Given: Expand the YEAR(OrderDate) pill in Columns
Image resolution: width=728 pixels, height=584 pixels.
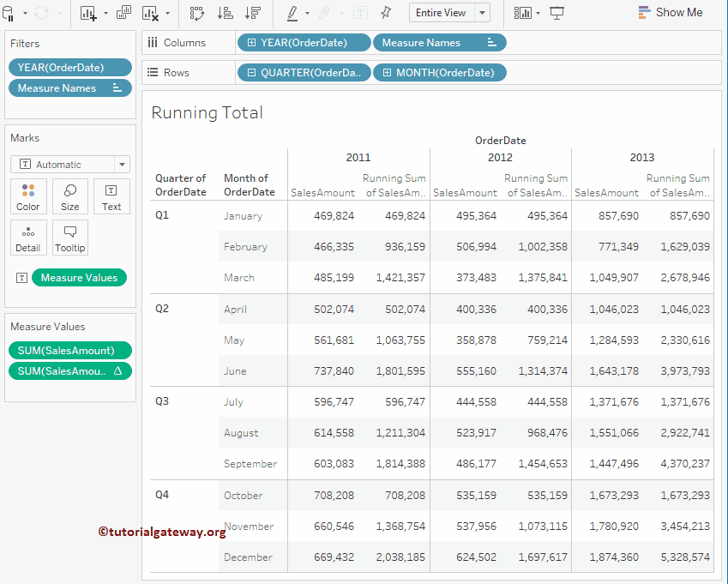Looking at the screenshot, I should pos(251,43).
